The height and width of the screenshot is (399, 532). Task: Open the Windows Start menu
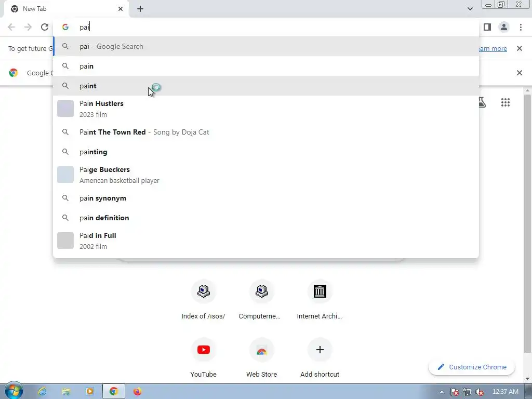[14, 391]
